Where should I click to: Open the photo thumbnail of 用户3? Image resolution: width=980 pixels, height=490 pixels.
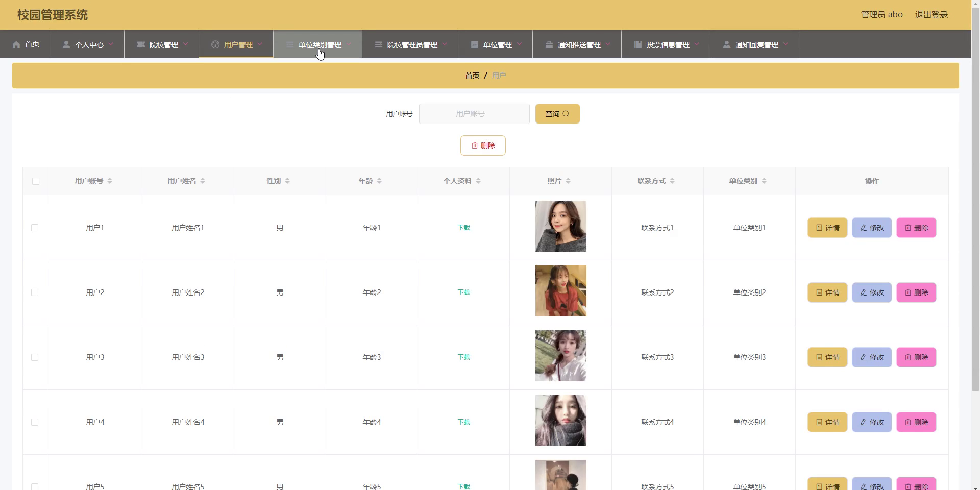click(x=560, y=356)
